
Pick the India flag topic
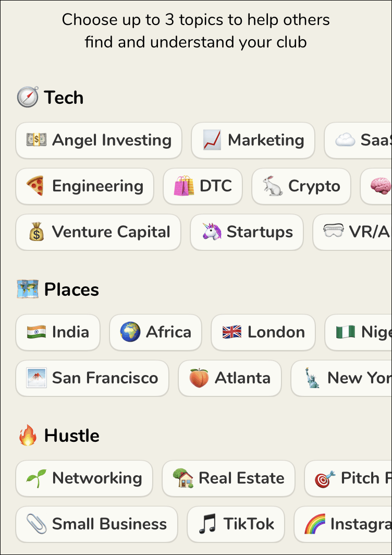tap(58, 332)
